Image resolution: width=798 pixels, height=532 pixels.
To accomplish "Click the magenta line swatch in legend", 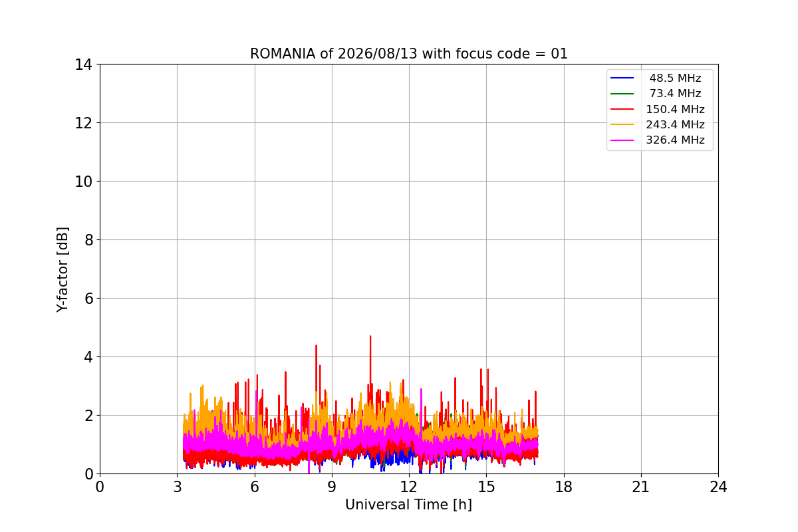I will coord(622,140).
